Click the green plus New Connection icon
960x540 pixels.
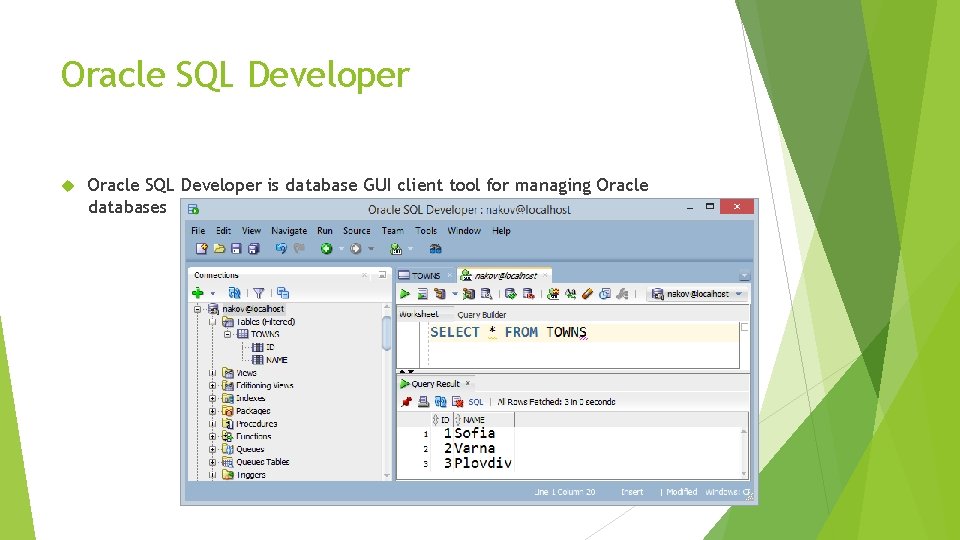point(198,293)
